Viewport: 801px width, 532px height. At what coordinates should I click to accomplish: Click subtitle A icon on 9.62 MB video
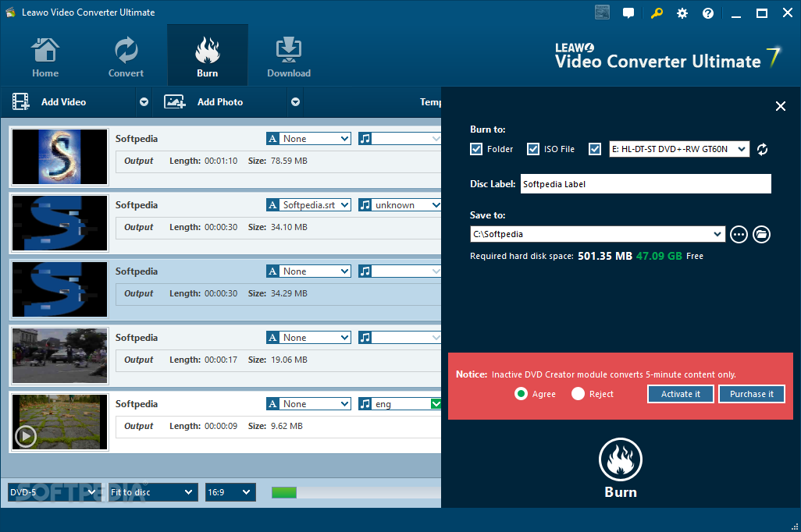[272, 404]
